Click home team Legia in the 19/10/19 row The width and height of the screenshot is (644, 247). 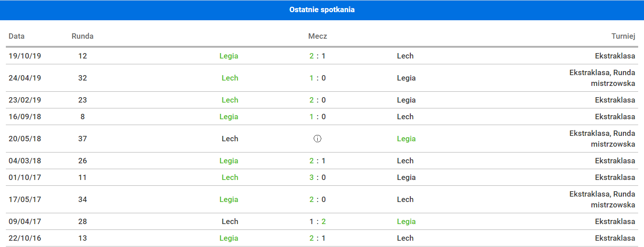[x=229, y=56]
